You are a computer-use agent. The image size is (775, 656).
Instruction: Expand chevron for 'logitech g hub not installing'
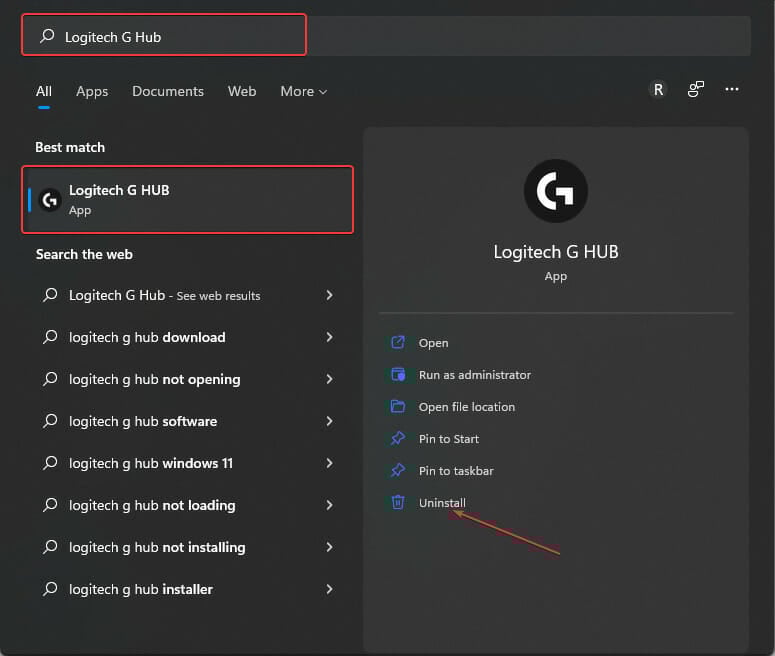330,547
